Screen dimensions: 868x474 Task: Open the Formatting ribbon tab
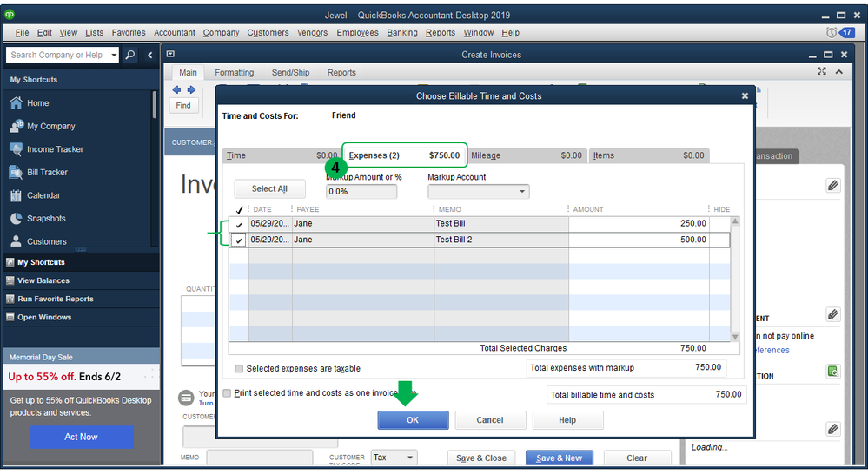click(x=235, y=72)
